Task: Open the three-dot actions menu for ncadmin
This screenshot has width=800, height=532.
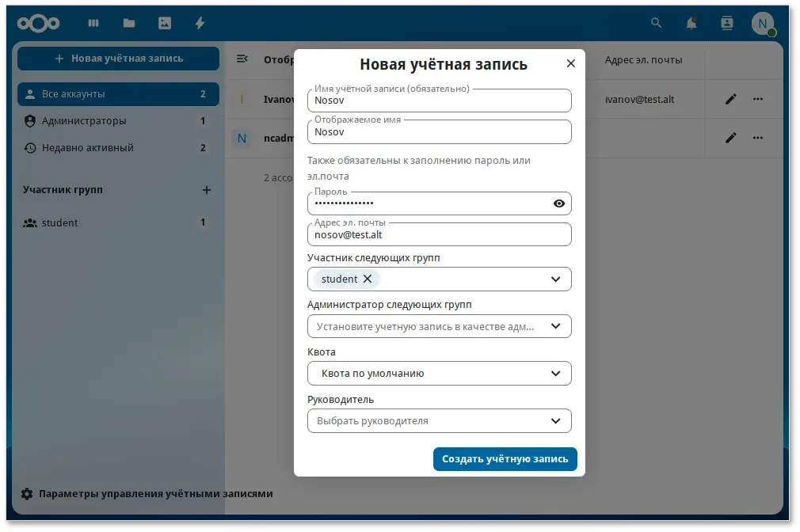Action: pos(757,138)
